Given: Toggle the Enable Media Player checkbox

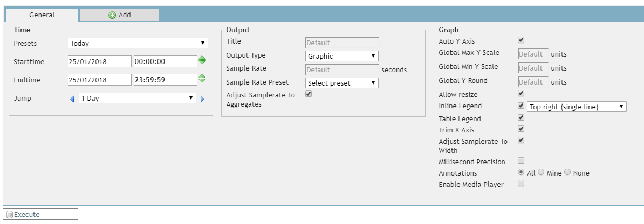Looking at the screenshot, I should click(521, 184).
